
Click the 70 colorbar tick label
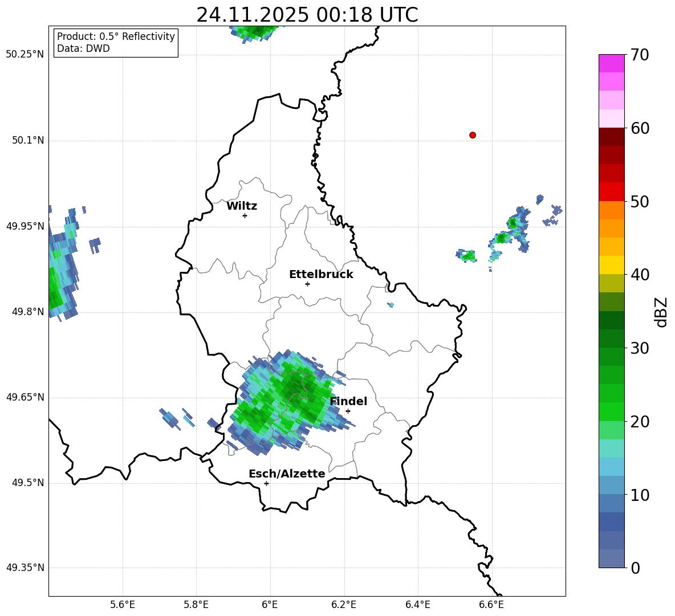[x=640, y=55]
